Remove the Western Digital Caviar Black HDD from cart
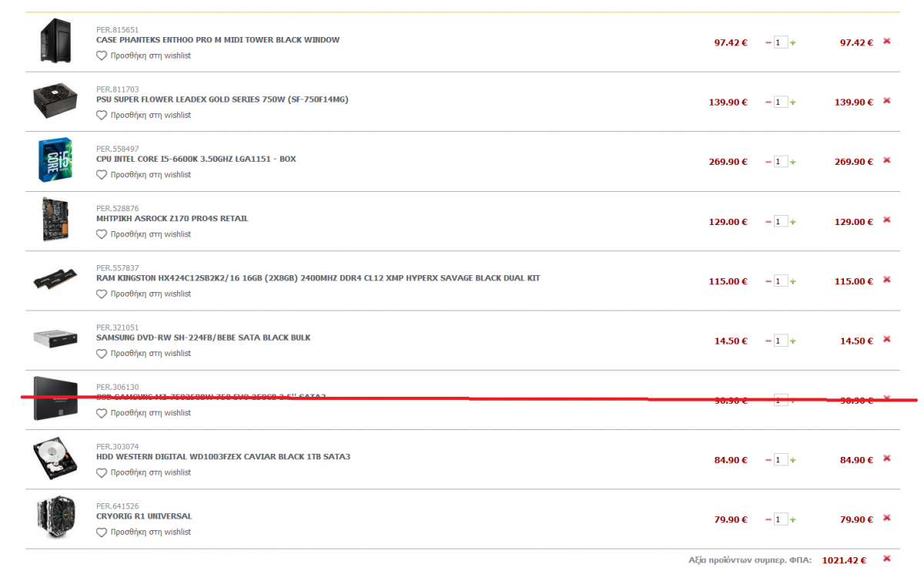Viewport: 924px width, 571px height. pyautogui.click(x=886, y=458)
